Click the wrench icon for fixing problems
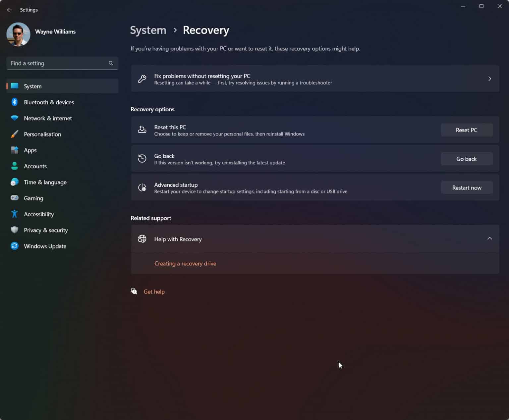 tap(142, 79)
